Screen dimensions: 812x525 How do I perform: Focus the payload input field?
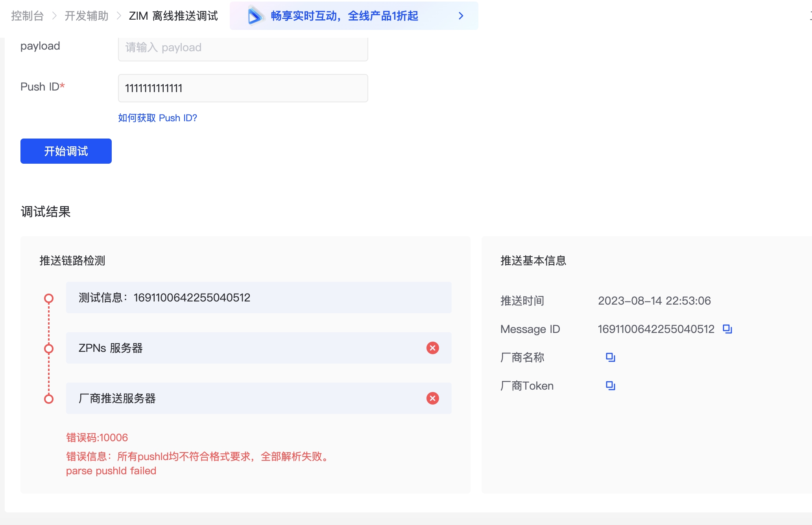coord(243,48)
